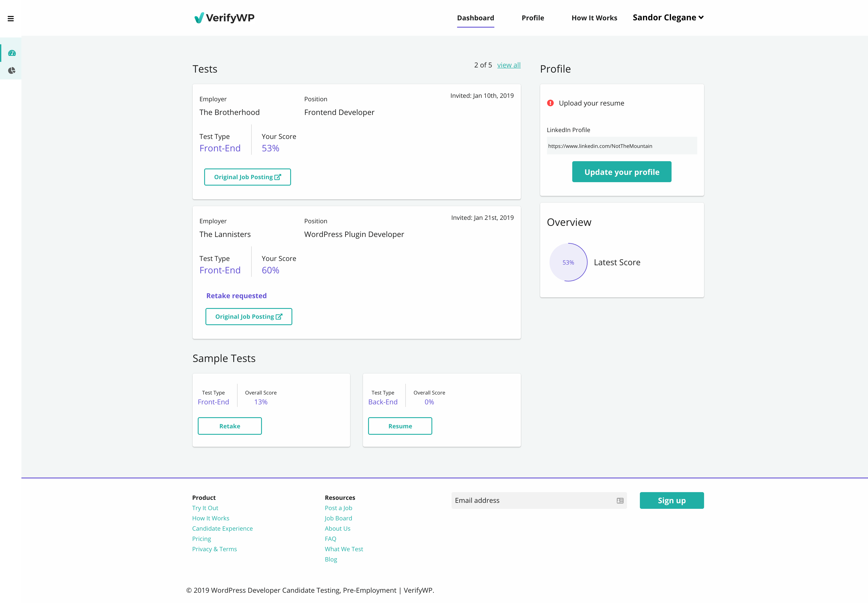Click the pie chart sidebar icon

12,71
